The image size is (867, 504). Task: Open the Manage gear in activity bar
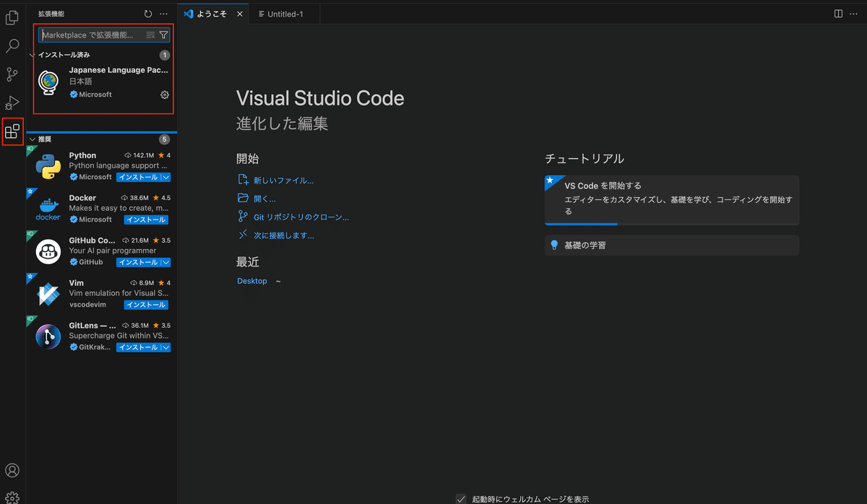click(x=12, y=497)
